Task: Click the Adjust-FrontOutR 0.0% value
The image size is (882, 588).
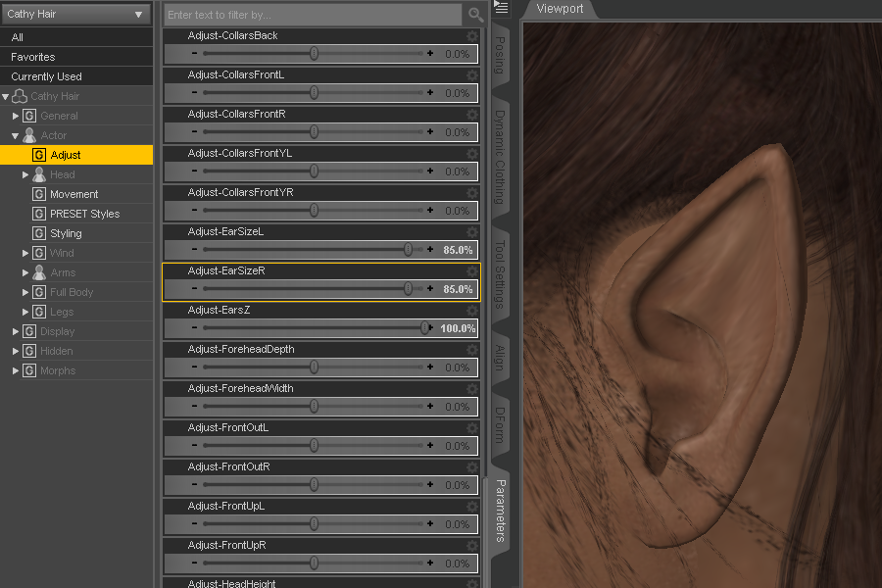Action: click(x=458, y=485)
